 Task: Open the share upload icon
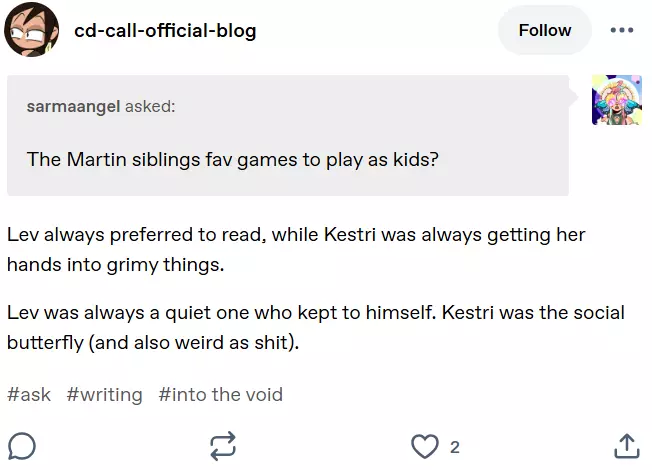626,446
